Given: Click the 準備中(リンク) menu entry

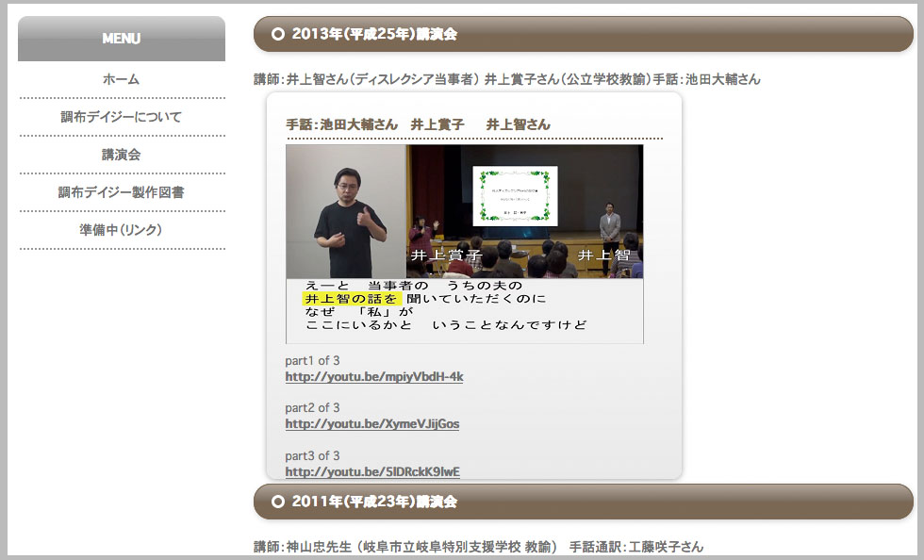Looking at the screenshot, I should pos(121,230).
